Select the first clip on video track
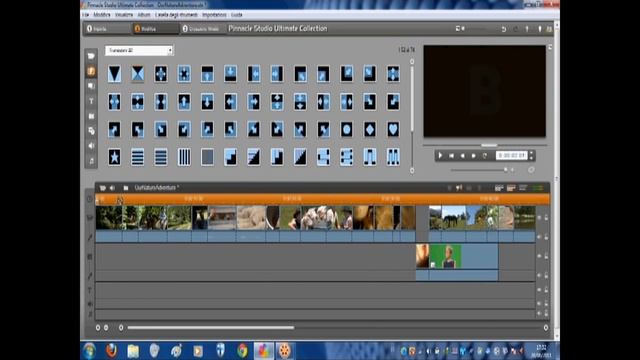Image resolution: width=640 pixels, height=360 pixels. tap(109, 218)
